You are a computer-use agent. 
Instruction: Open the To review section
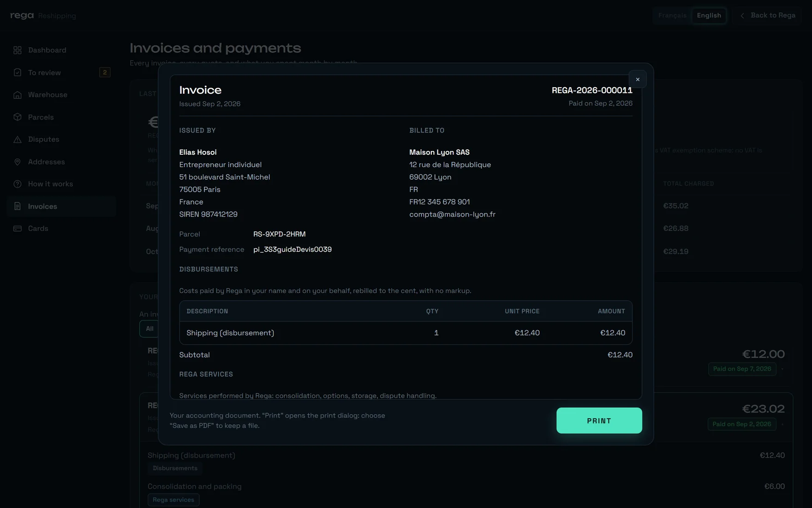pos(61,73)
